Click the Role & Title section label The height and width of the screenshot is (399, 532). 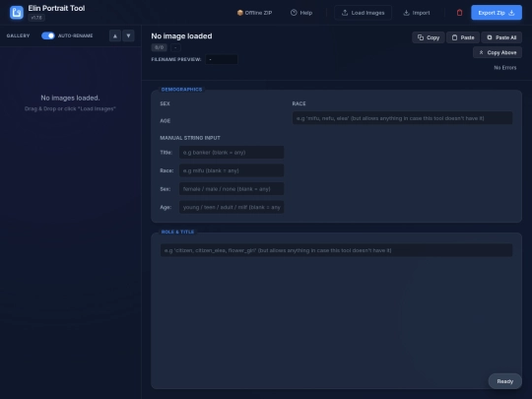(x=177, y=232)
